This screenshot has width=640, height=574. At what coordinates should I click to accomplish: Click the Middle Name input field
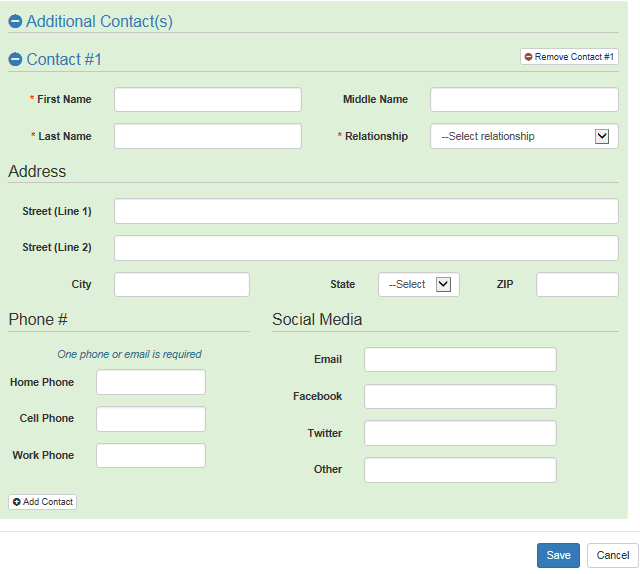pyautogui.click(x=524, y=100)
